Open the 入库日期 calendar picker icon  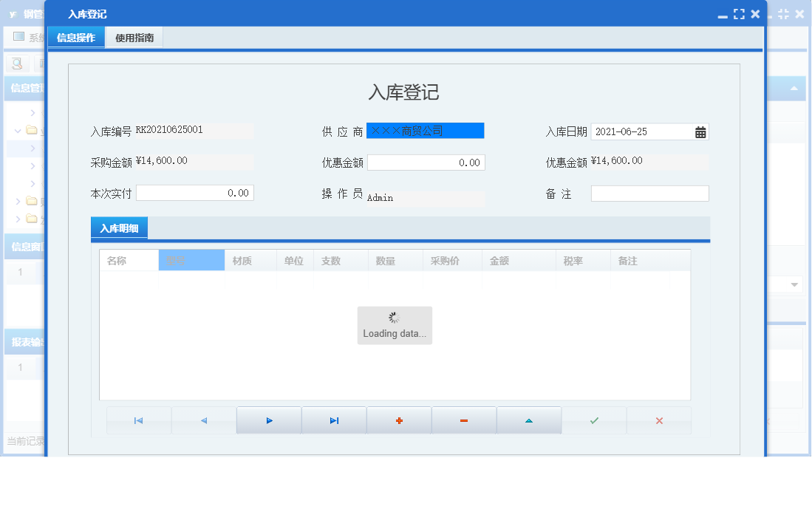[x=700, y=131]
